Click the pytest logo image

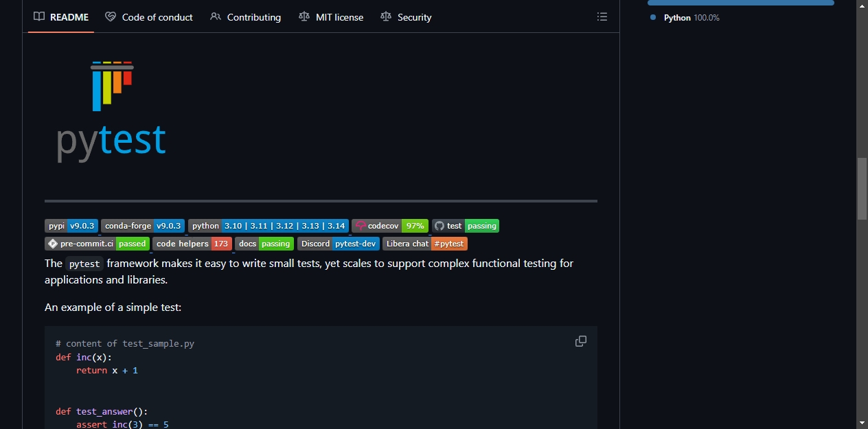(x=111, y=112)
